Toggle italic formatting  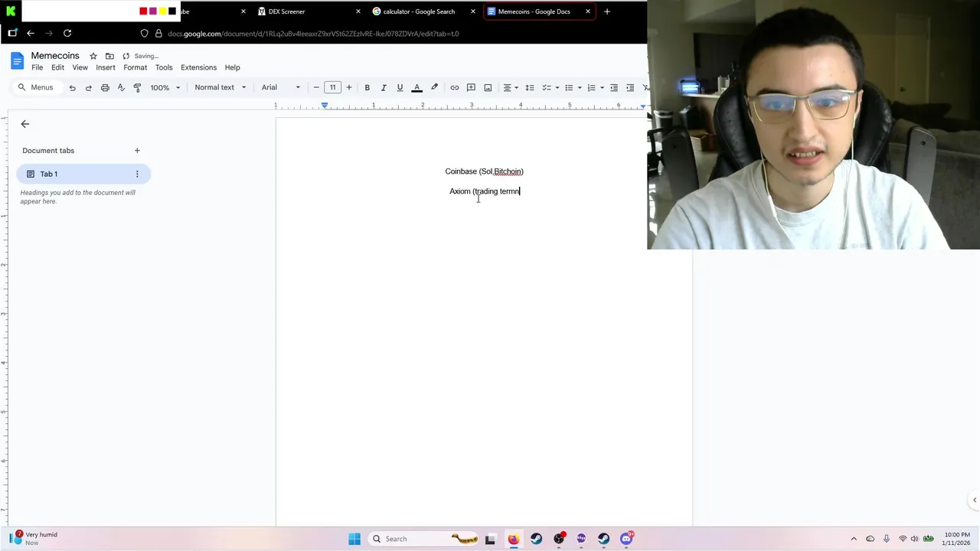pyautogui.click(x=384, y=87)
